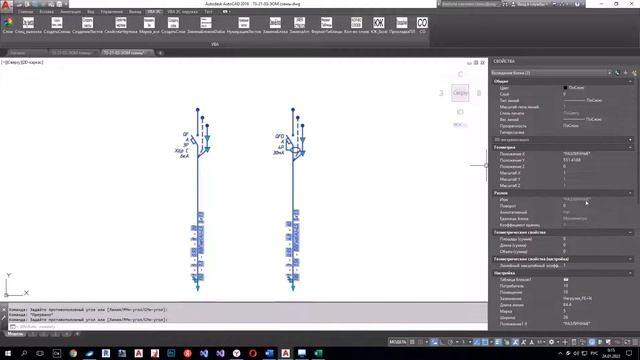Viewport: 640px width, 360px height.
Task: Open the ФорматТаблицы tool
Action: click(326, 24)
